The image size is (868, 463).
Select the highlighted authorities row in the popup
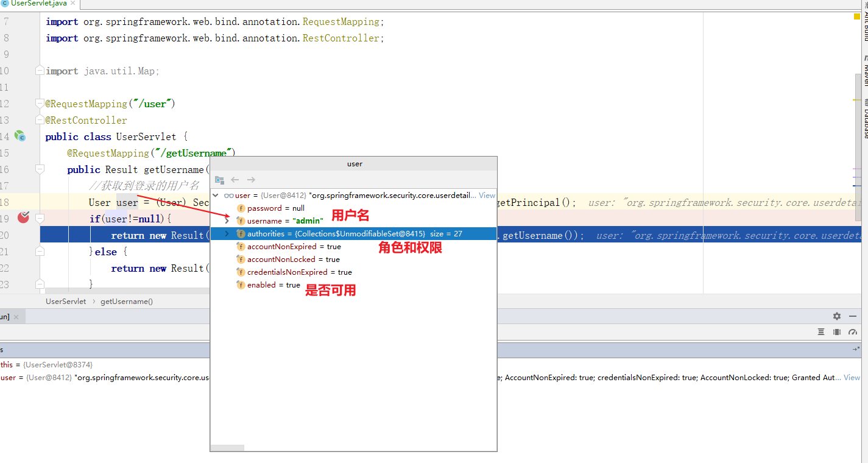pyautogui.click(x=335, y=234)
